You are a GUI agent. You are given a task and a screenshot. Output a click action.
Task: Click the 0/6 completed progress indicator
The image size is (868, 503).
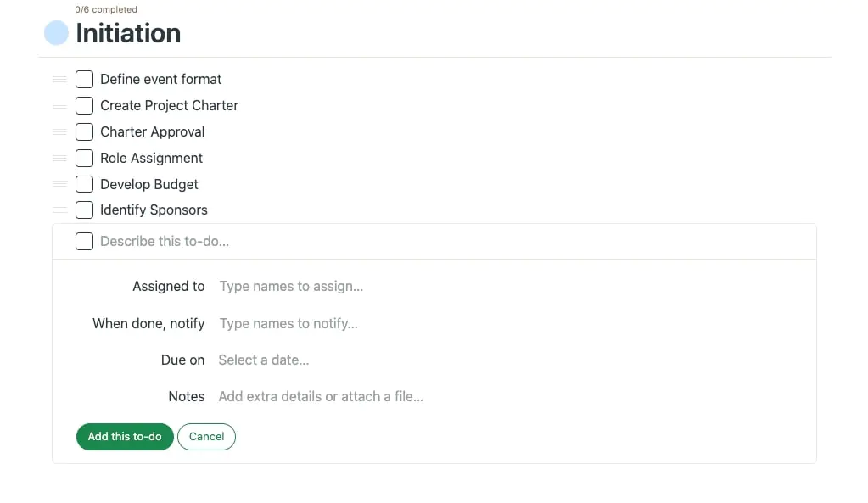(x=105, y=9)
